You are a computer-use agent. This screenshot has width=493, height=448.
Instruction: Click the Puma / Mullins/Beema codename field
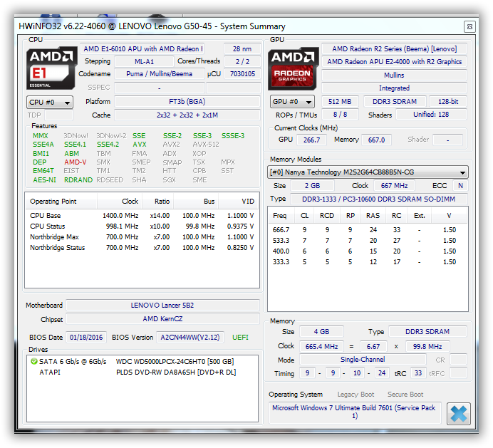[159, 74]
